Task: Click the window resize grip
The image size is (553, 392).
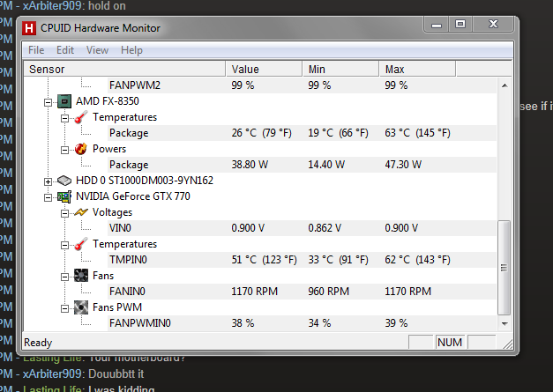Action: coord(507,344)
